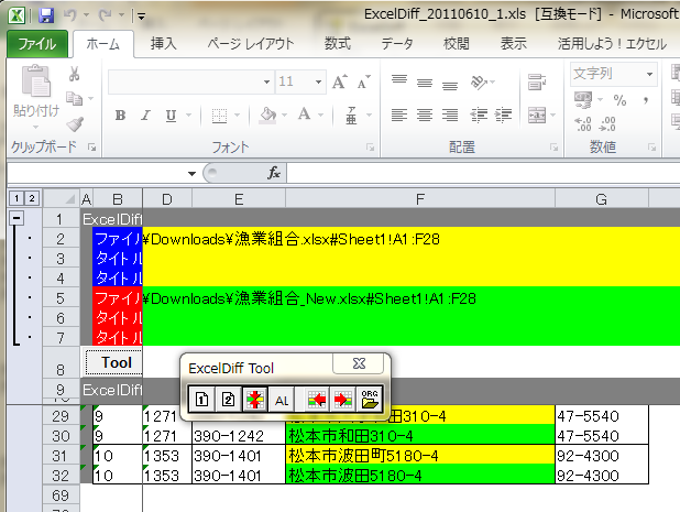Click the insert function fx icon
This screenshot has height=512, width=680.
coord(274,173)
